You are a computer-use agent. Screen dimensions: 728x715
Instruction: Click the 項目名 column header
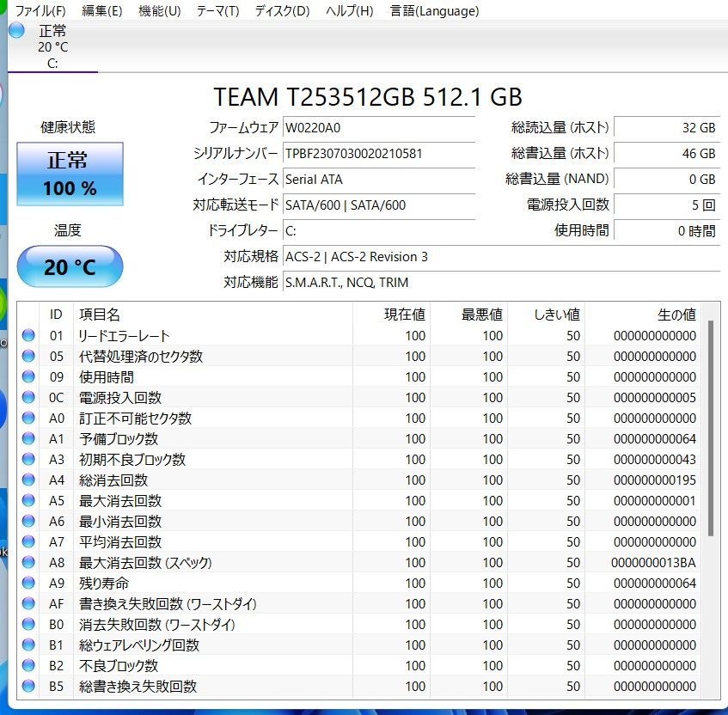pos(213,315)
